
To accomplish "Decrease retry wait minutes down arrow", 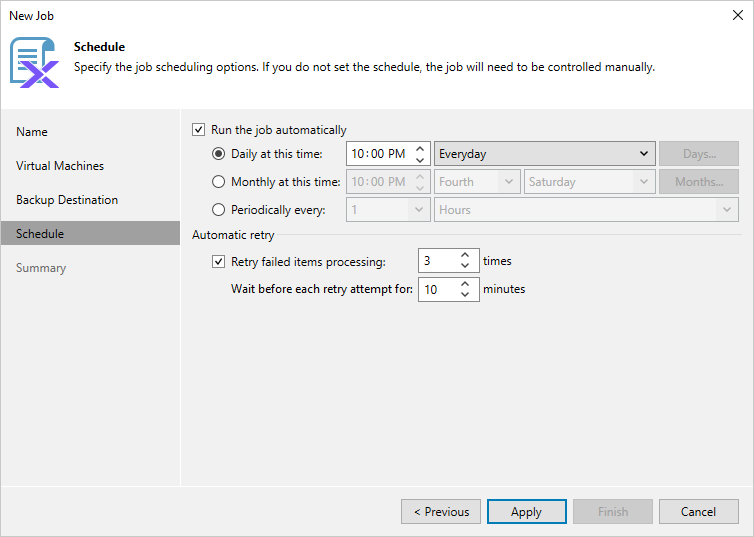I will 465,295.
